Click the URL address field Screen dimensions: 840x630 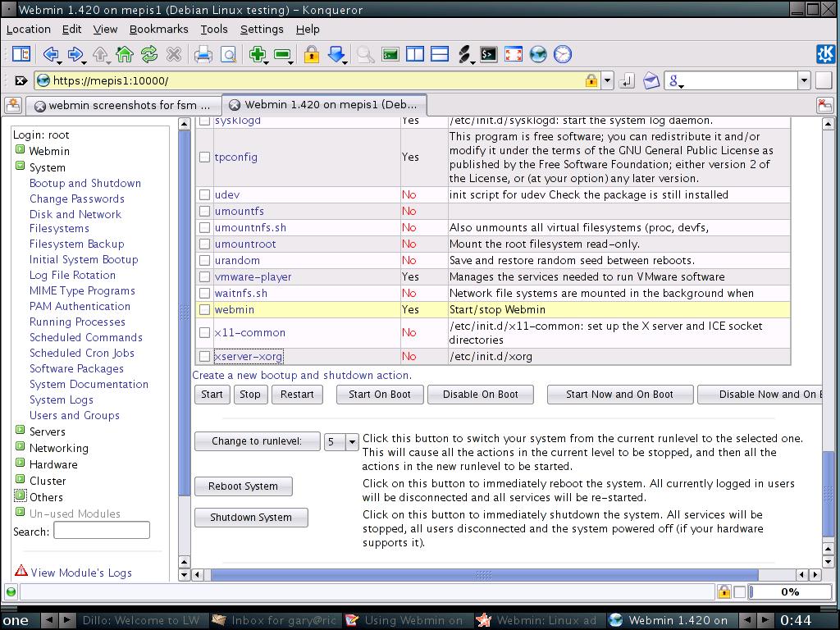pos(318,81)
